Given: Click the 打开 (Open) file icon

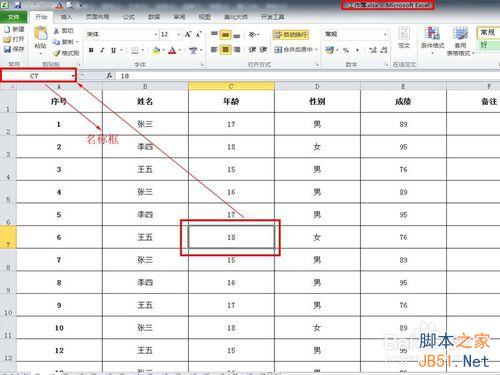Looking at the screenshot, I should pos(7,39).
